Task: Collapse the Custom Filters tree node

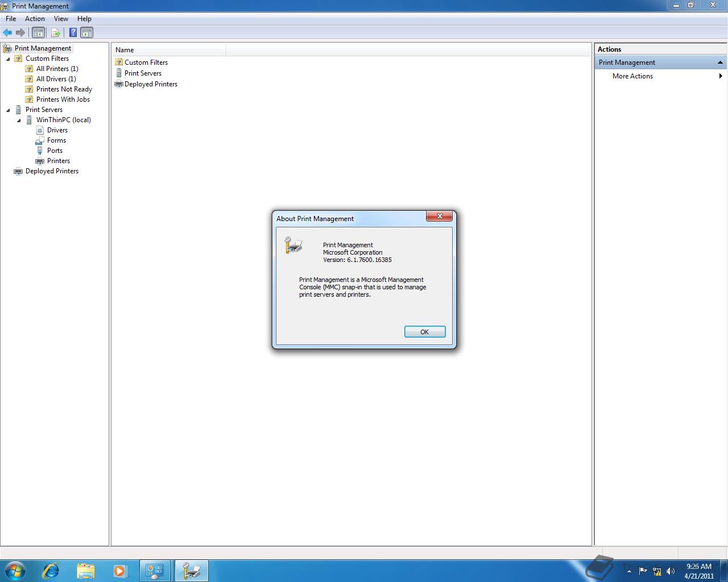Action: pyautogui.click(x=8, y=59)
